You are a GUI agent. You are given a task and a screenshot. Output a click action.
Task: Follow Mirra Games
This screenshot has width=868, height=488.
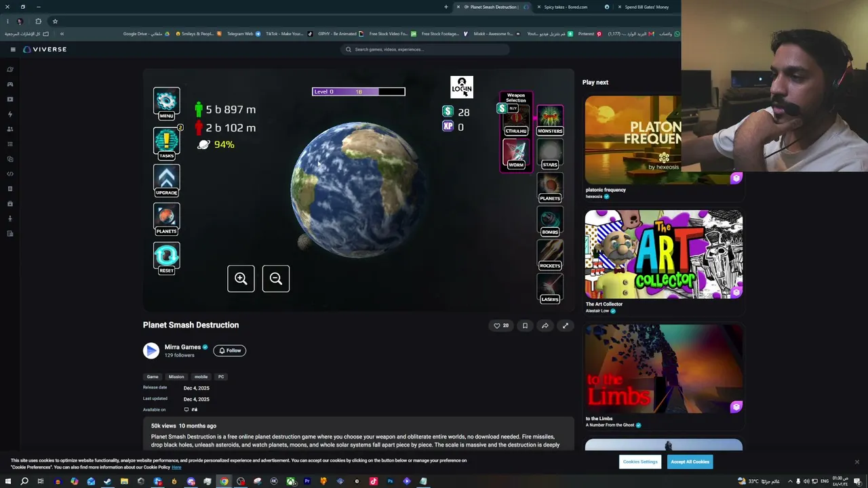230,350
